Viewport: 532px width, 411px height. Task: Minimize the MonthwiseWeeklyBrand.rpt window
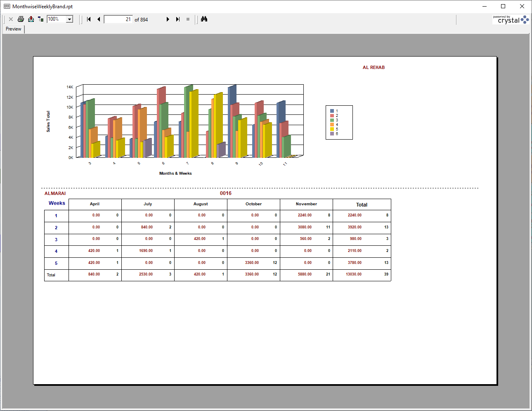coord(485,6)
